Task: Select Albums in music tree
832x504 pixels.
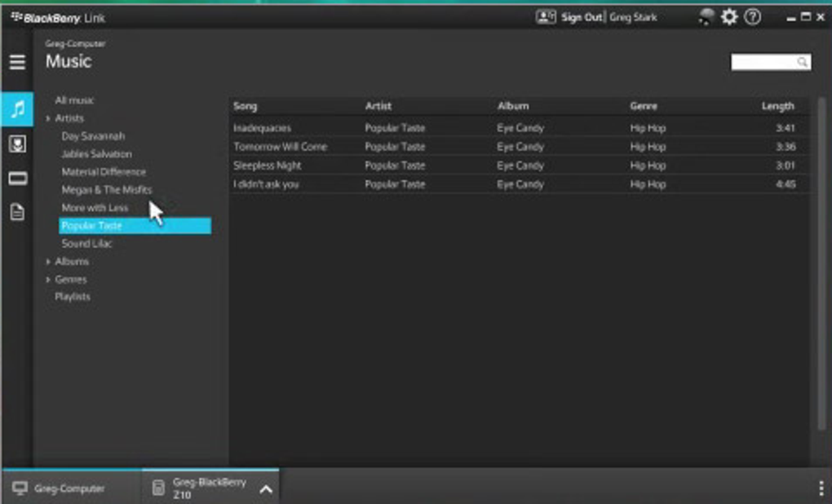Action: click(x=72, y=262)
